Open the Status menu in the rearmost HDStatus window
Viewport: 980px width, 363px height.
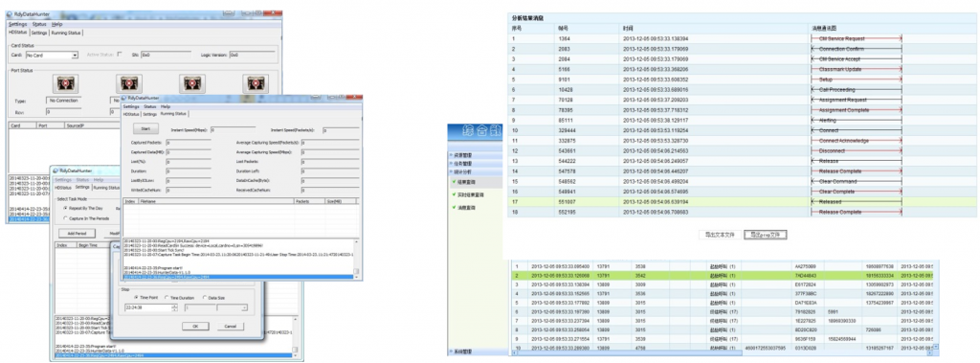tap(38, 24)
